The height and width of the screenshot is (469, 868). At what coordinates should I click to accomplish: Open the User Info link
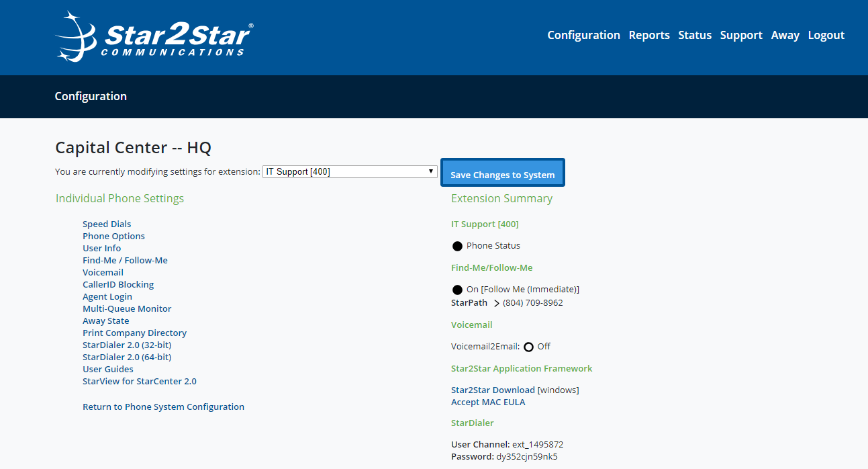pyautogui.click(x=102, y=248)
